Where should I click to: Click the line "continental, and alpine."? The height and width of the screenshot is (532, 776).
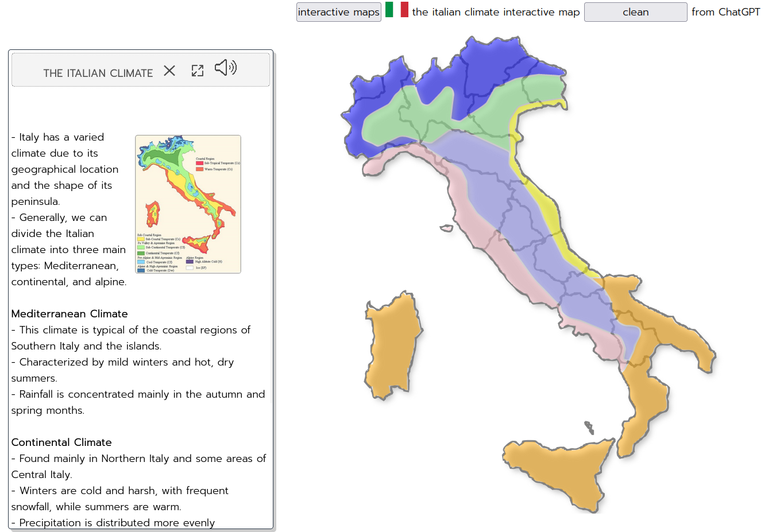[69, 282]
